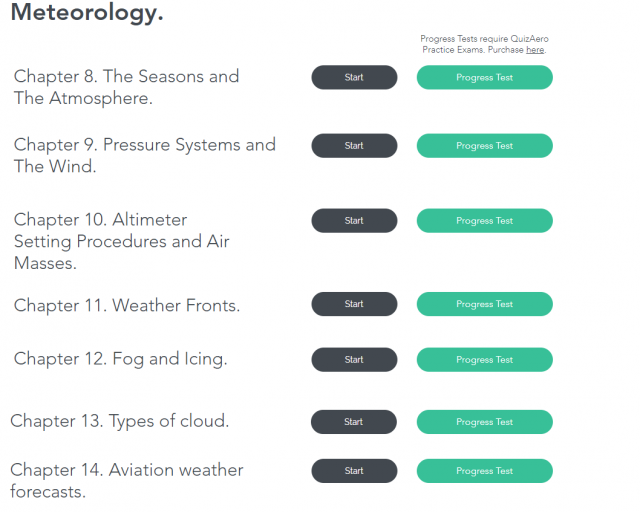Open Chapter 14 Progress Test
Image resolution: width=640 pixels, height=512 pixels.
point(484,471)
